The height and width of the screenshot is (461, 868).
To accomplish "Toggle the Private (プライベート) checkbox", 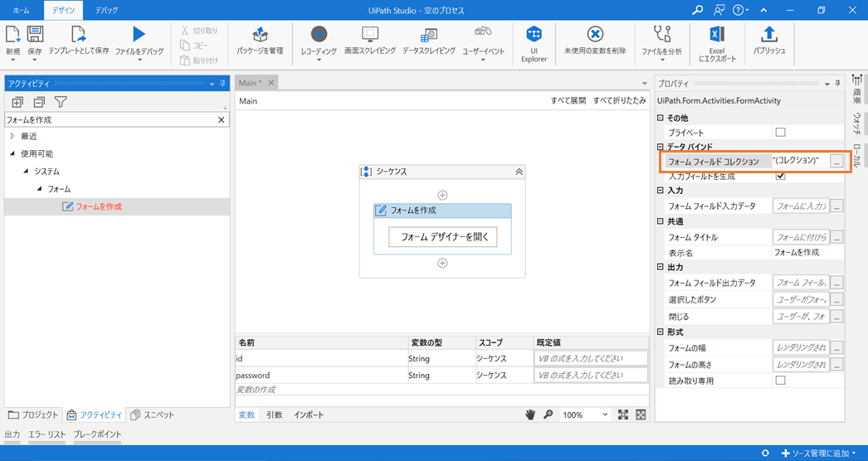I will coord(781,133).
